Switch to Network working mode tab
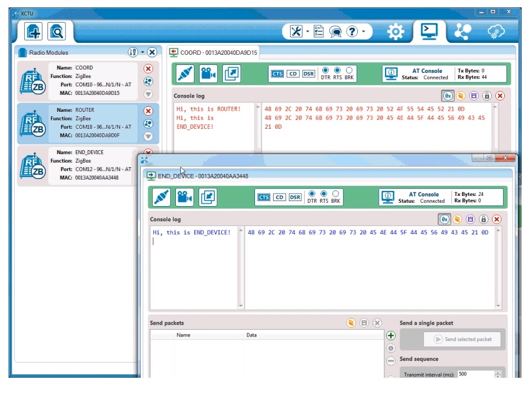 coord(463,32)
